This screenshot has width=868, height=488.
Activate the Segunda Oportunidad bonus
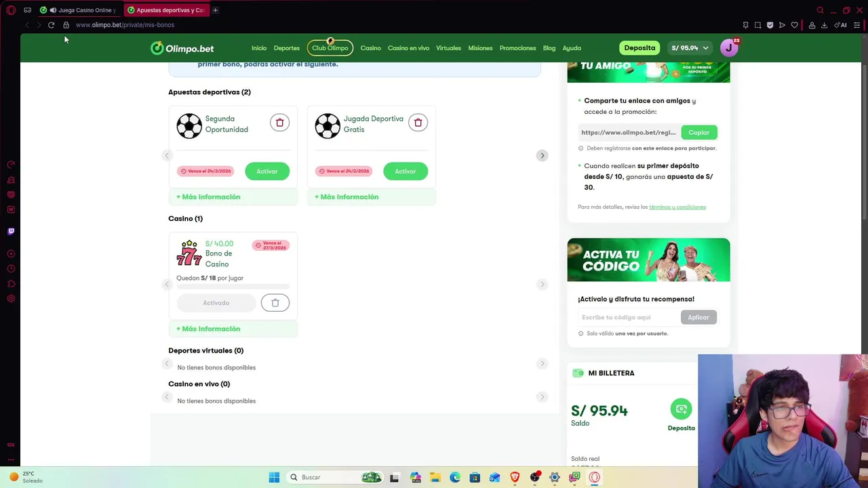[x=267, y=171]
